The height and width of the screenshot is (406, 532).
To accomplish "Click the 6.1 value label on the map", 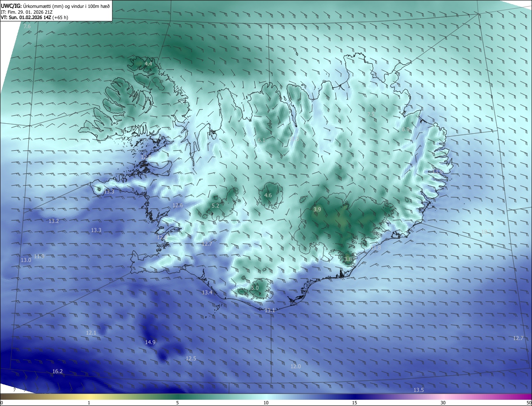I will pos(261,140).
